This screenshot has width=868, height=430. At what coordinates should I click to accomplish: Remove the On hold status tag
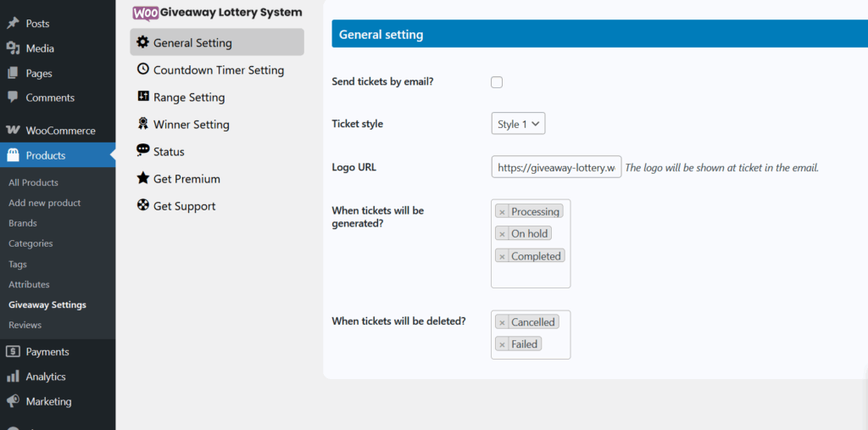click(x=502, y=234)
